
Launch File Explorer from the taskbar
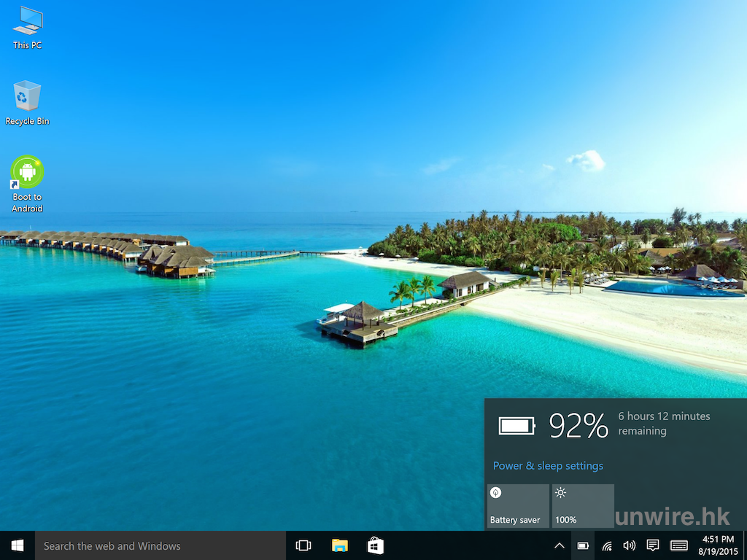pyautogui.click(x=339, y=545)
